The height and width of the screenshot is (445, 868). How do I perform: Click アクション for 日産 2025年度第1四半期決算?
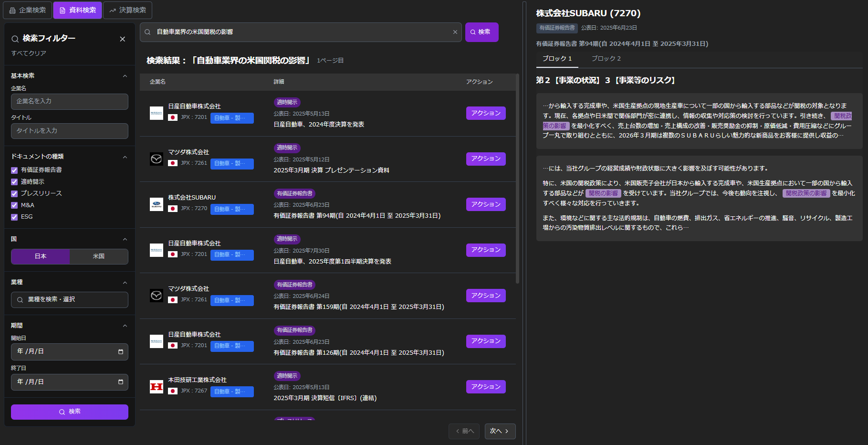tap(486, 250)
